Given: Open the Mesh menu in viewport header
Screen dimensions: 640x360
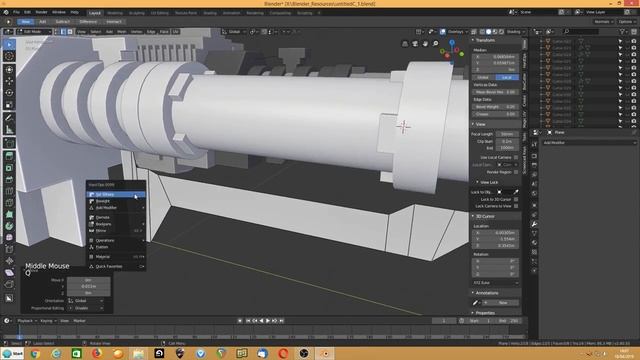Looking at the screenshot, I should (122, 31).
